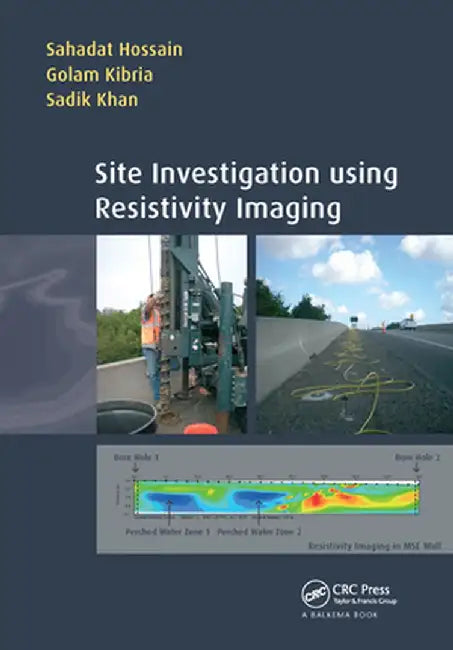Click 'Perched Water Zone 2' label
This screenshot has height=650, width=453.
[259, 532]
